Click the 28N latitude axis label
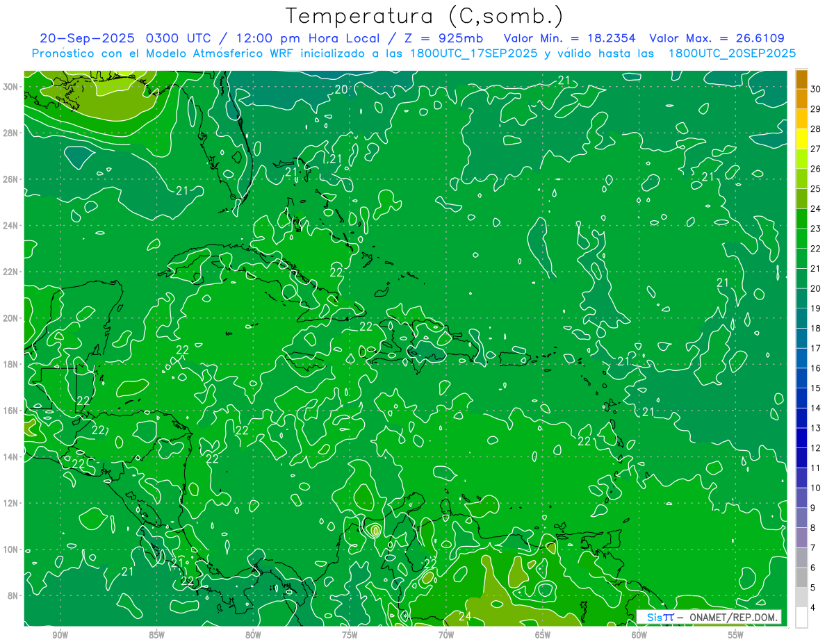The height and width of the screenshot is (644, 834). click(11, 133)
